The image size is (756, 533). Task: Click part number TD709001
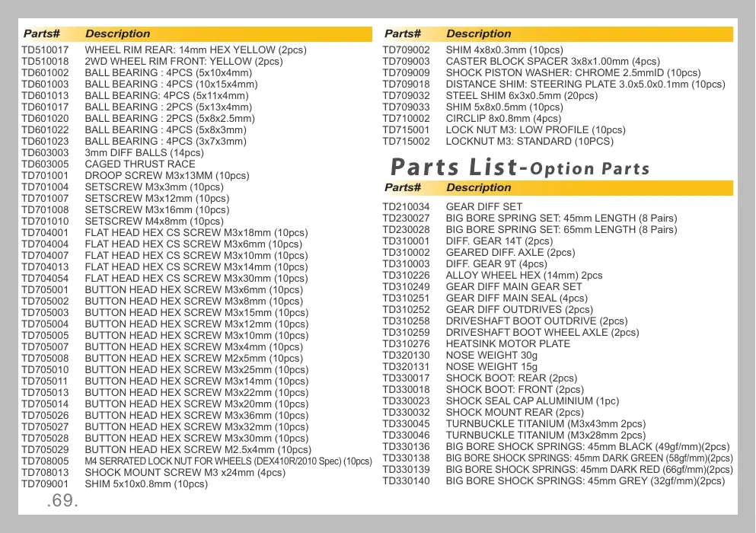pyautogui.click(x=45, y=484)
